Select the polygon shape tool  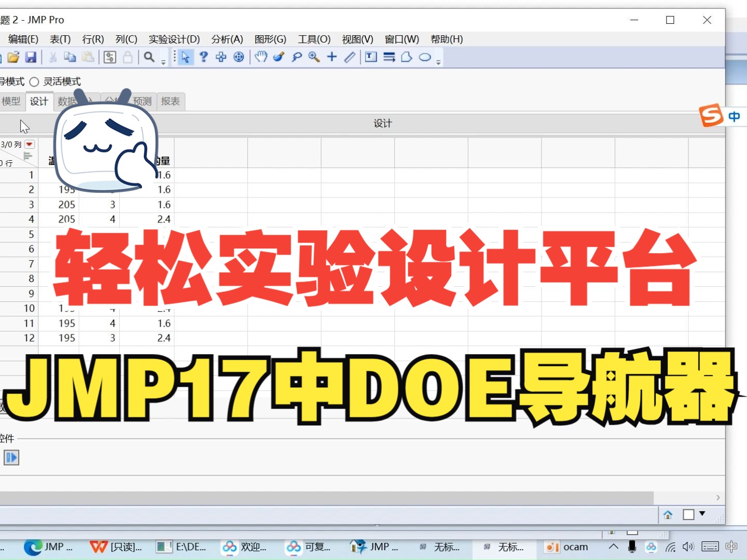(407, 57)
